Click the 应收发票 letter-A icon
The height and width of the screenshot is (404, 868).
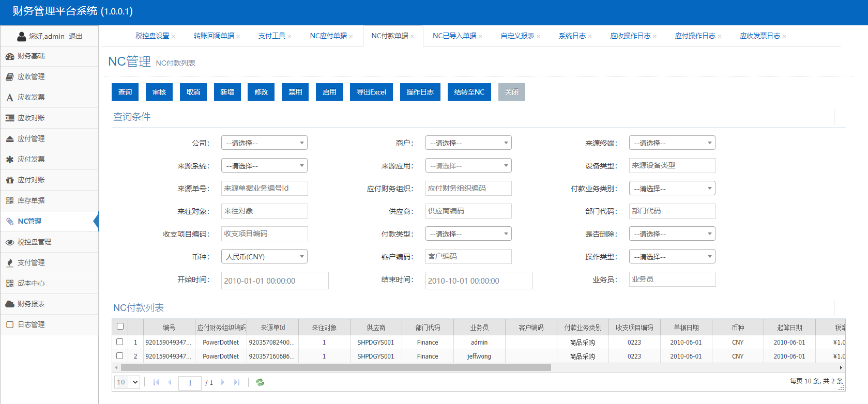coord(10,98)
